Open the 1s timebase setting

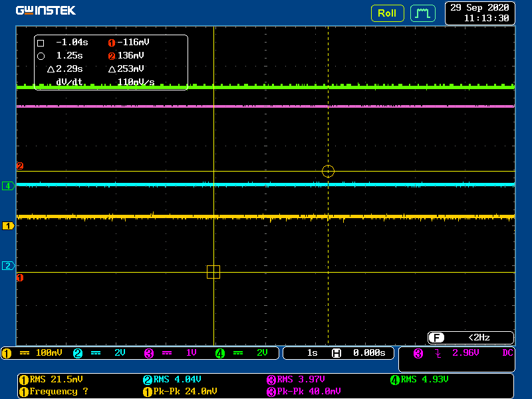click(x=312, y=353)
